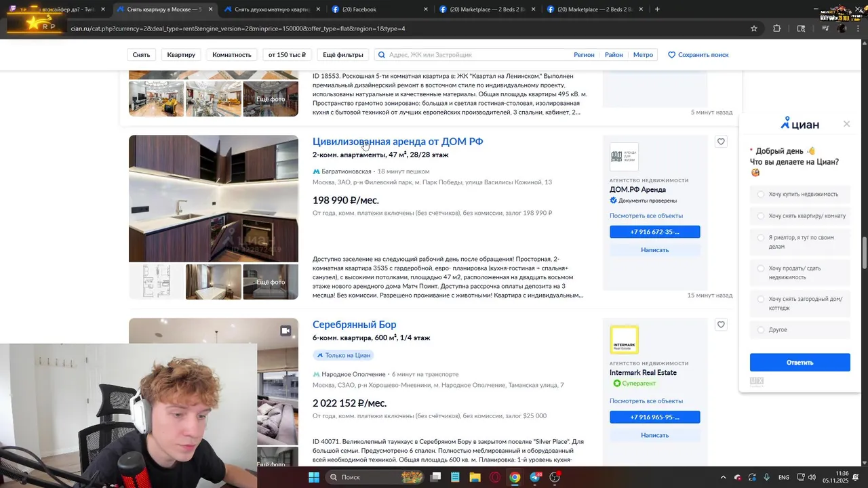Open the 'Район' selector
This screenshot has height=488, width=868.
[x=614, y=55]
